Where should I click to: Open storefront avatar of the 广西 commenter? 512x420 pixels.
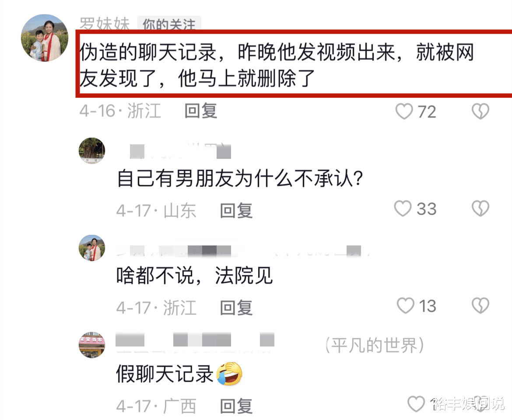click(x=92, y=345)
